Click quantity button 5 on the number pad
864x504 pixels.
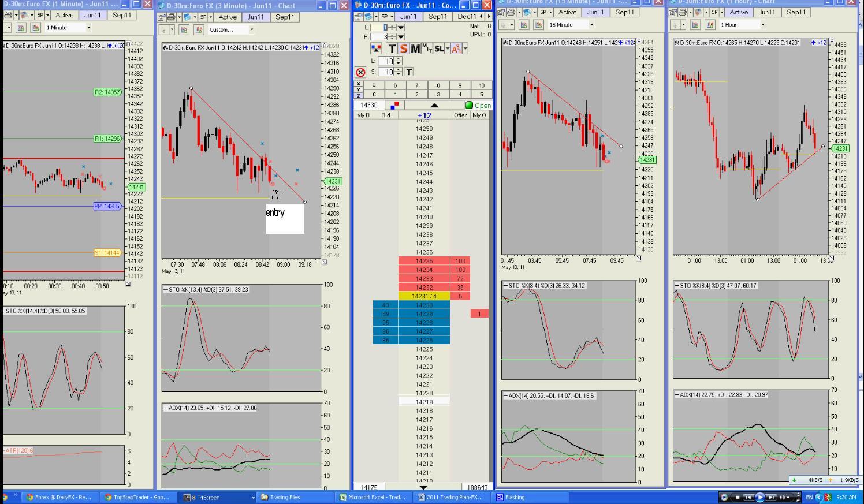[481, 94]
